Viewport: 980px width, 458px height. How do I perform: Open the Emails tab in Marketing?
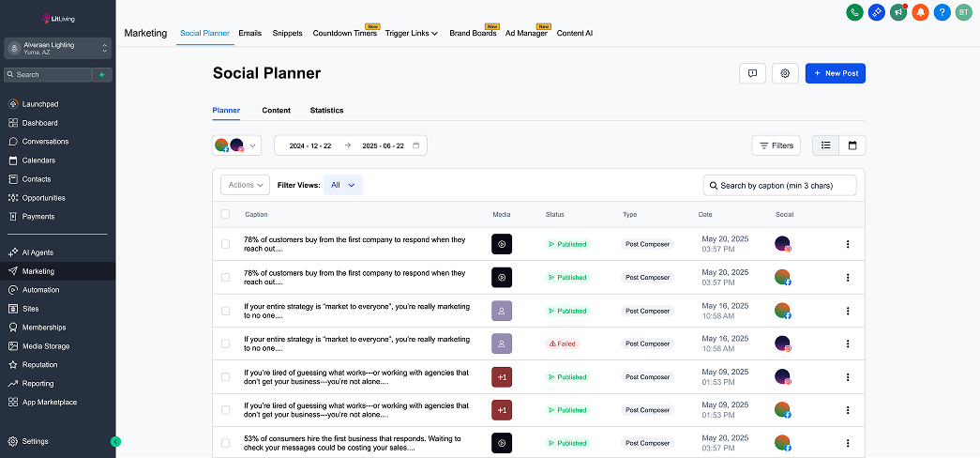pyautogui.click(x=249, y=33)
